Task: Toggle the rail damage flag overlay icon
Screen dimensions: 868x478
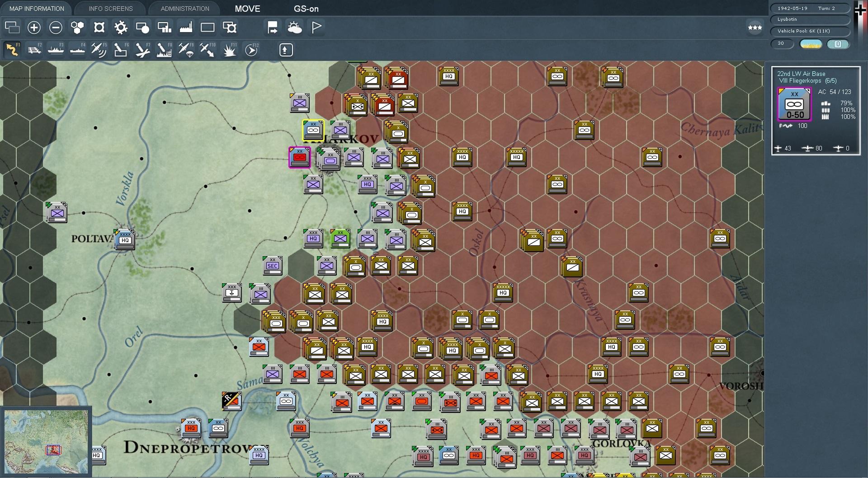Action: [x=272, y=28]
